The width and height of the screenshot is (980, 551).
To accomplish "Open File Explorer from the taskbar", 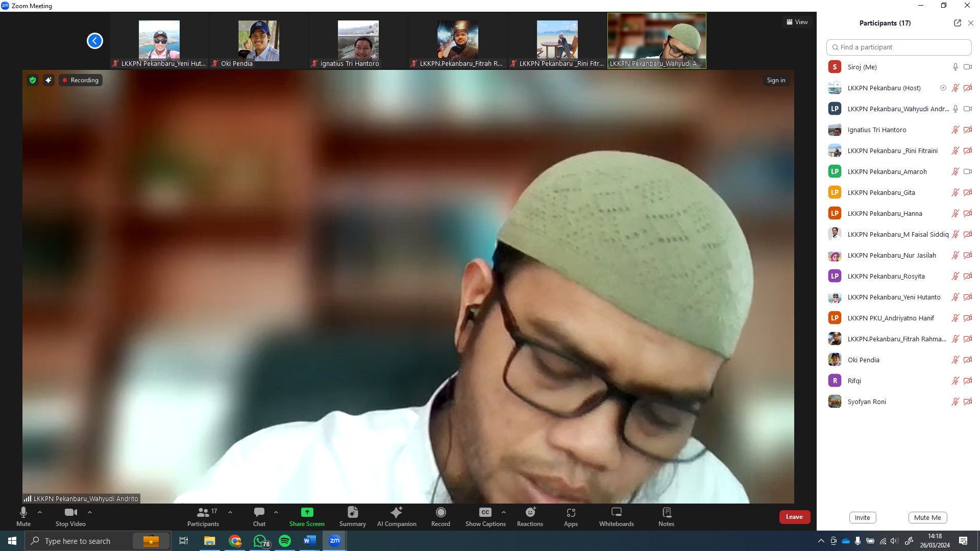I will coord(210,541).
